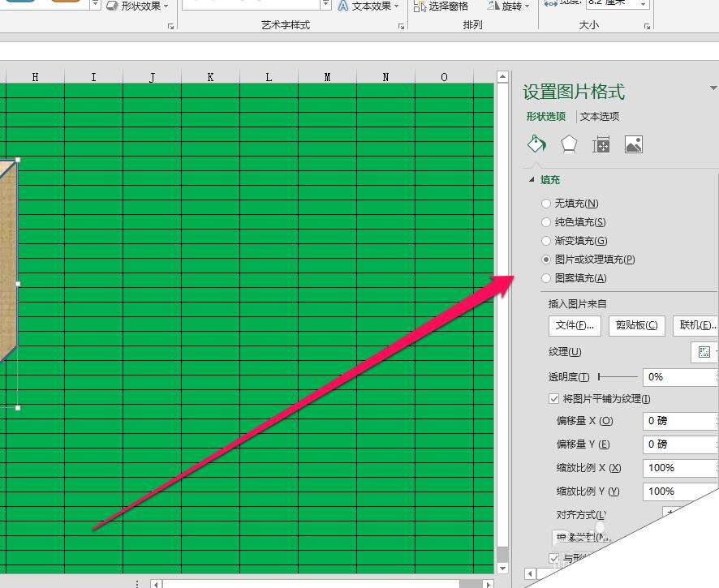This screenshot has width=719, height=588.
Task: Click the 透明度 0% field
Action: tap(679, 376)
